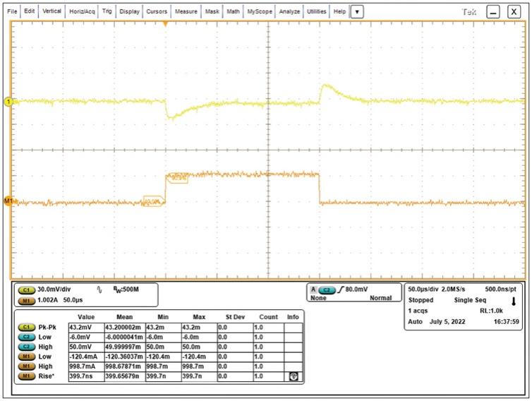Open the MyScope menu

(x=259, y=12)
